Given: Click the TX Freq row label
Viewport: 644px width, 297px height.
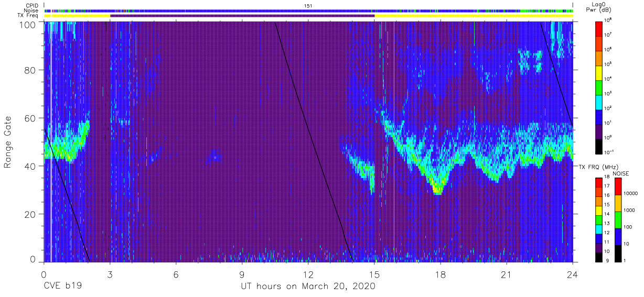Looking at the screenshot, I should pyautogui.click(x=27, y=16).
